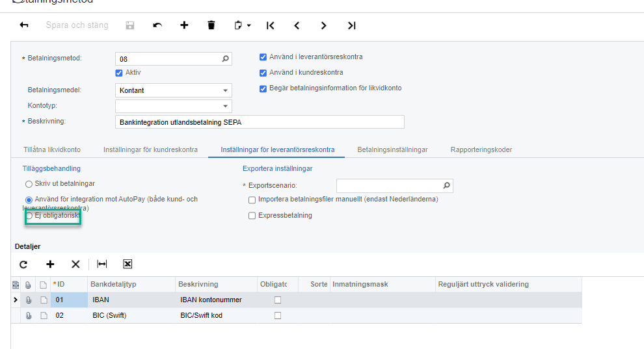Delete the current payment method
Viewport: 644px width, 349px height.
(x=211, y=25)
